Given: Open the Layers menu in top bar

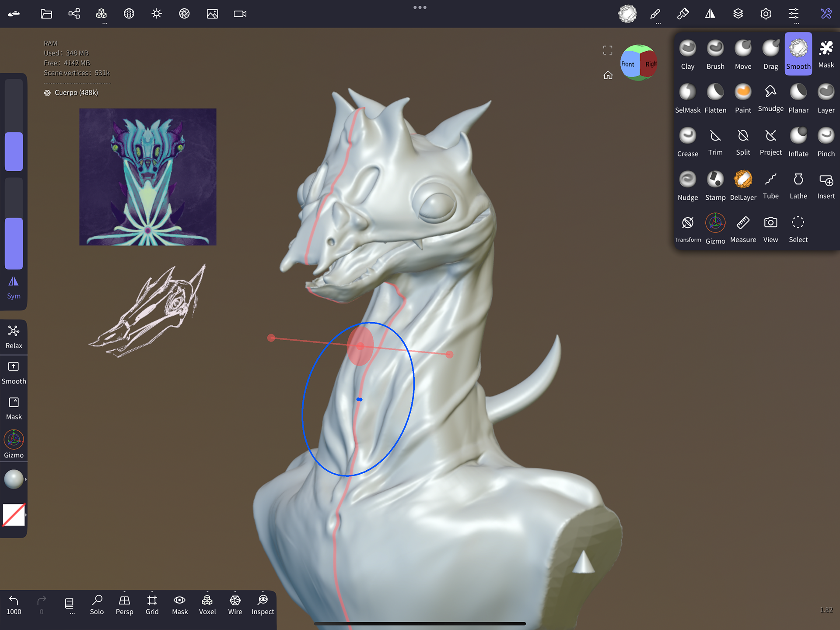Looking at the screenshot, I should pos(738,14).
